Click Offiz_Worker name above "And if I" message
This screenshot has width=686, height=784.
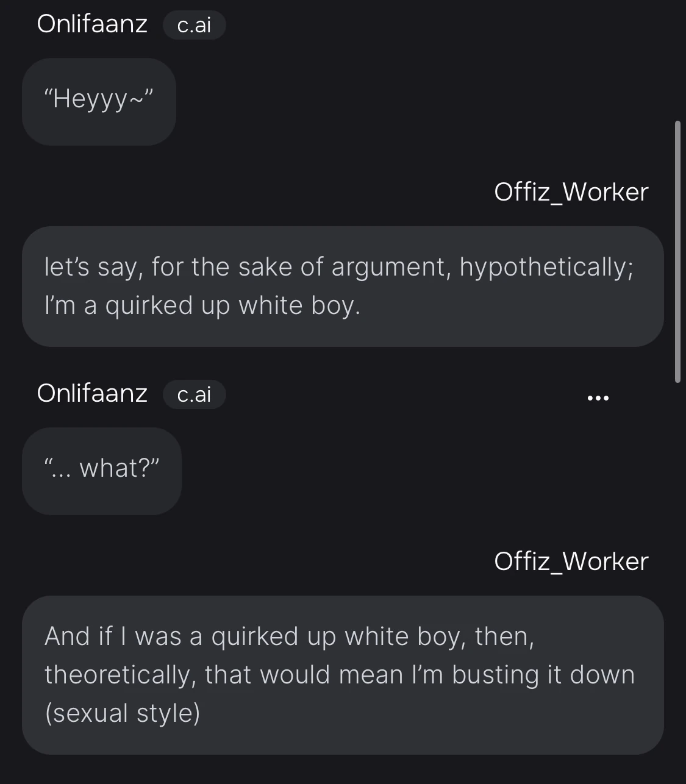571,561
